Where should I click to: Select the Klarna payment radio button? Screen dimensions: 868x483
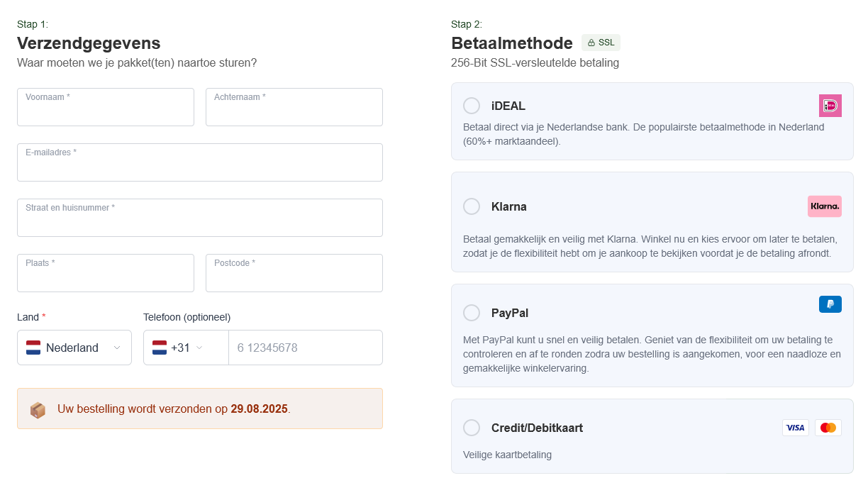[x=472, y=206]
